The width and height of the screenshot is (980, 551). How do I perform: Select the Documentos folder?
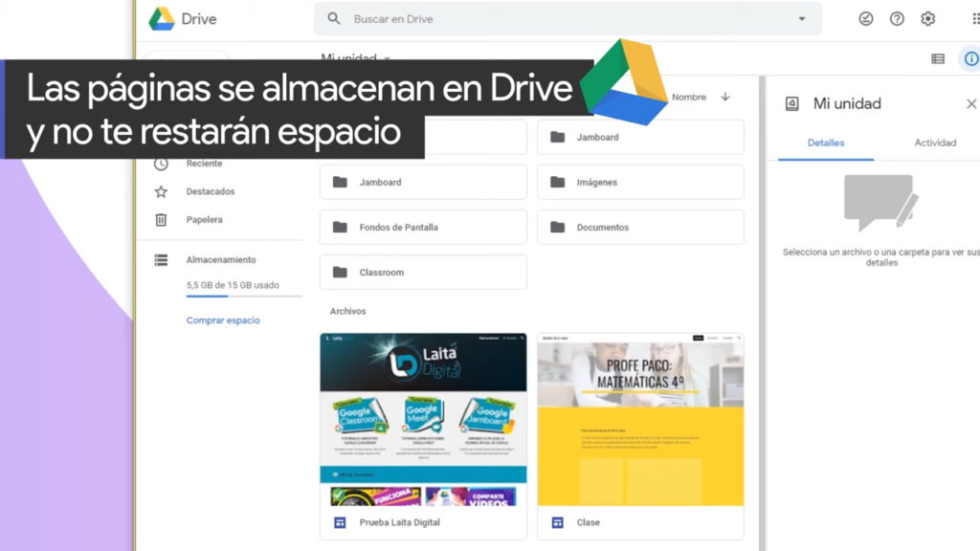click(x=640, y=228)
